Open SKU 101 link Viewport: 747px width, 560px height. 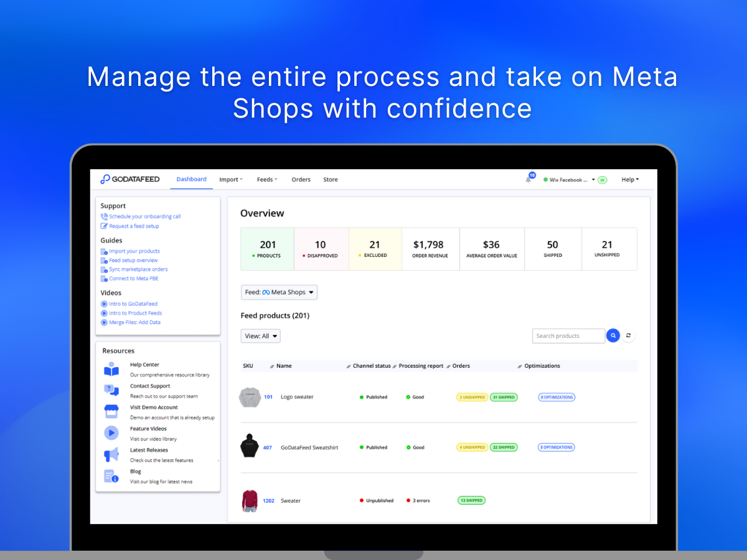(x=268, y=397)
